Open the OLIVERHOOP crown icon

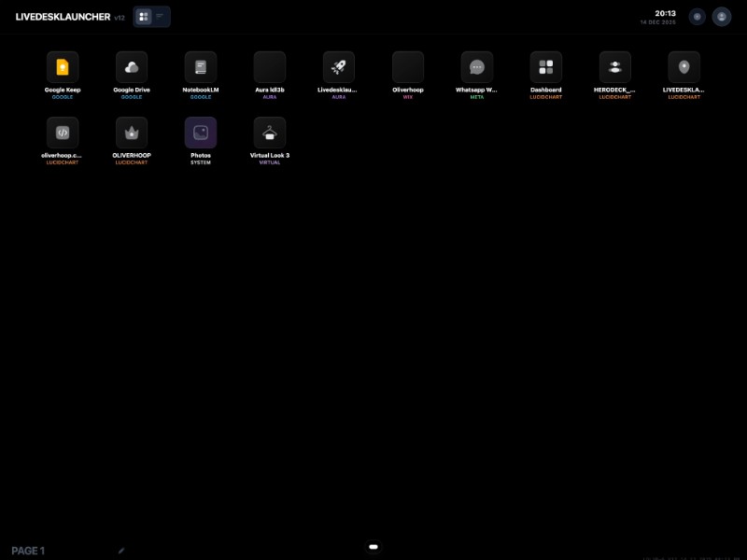coord(132,133)
